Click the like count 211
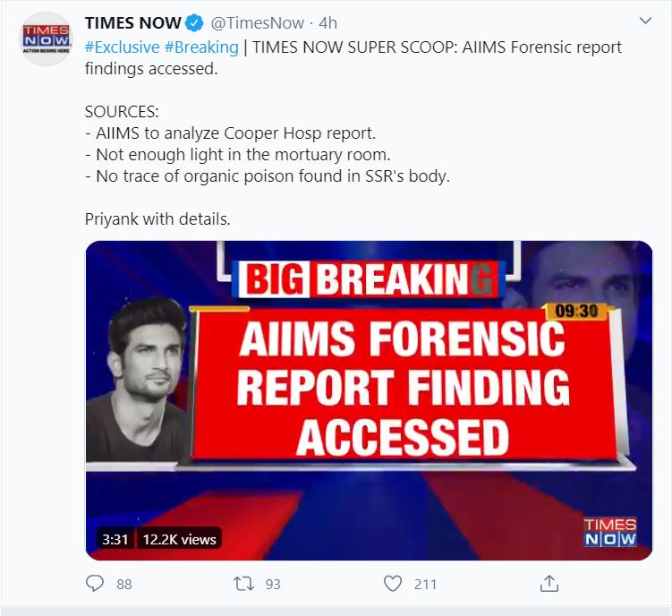Viewport: 672px width, 616px height. 425,584
